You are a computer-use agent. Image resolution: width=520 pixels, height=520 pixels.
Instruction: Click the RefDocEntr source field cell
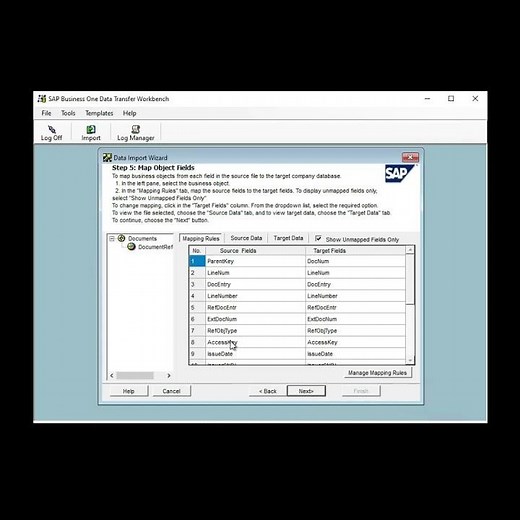[x=255, y=307]
